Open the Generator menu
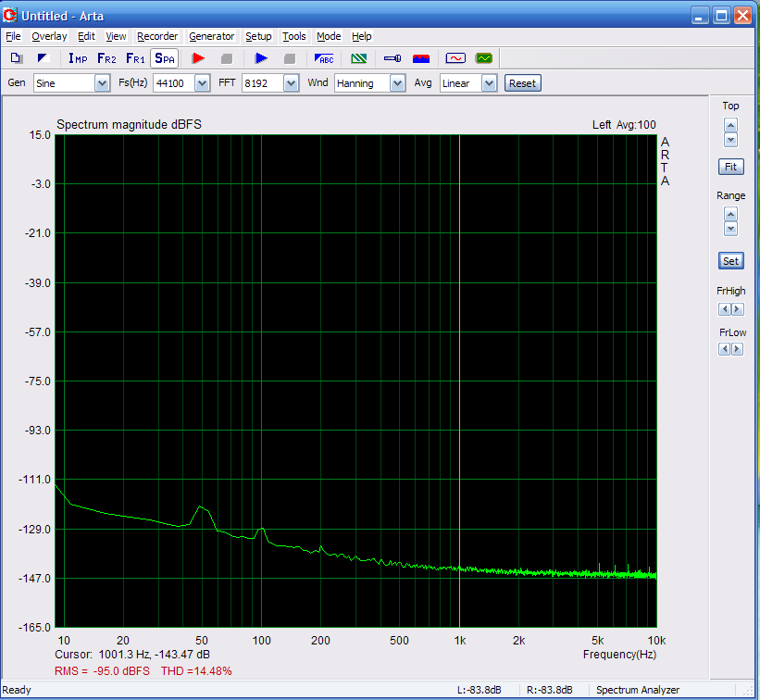Viewport: 760px width, 700px height. tap(211, 36)
